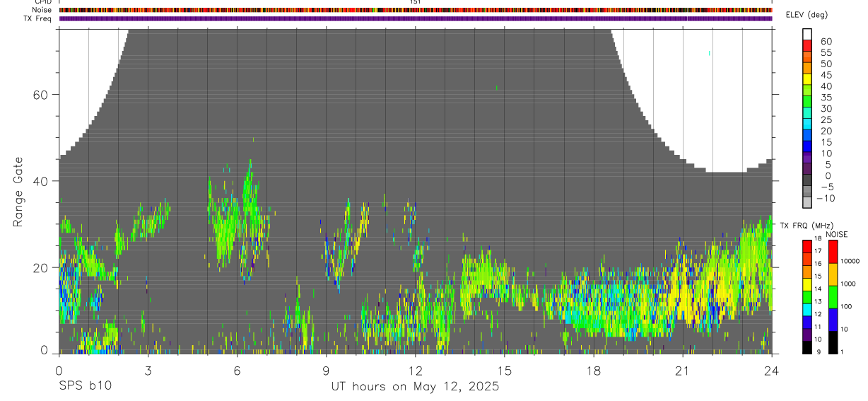Click the 24 tick on UT hours axis
The image size is (868, 401).
[772, 370]
